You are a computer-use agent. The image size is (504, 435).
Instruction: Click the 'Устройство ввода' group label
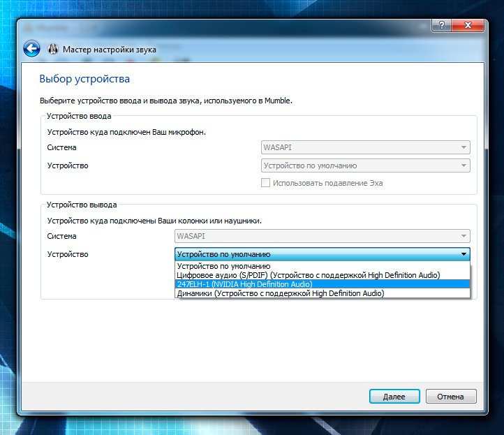(x=79, y=116)
